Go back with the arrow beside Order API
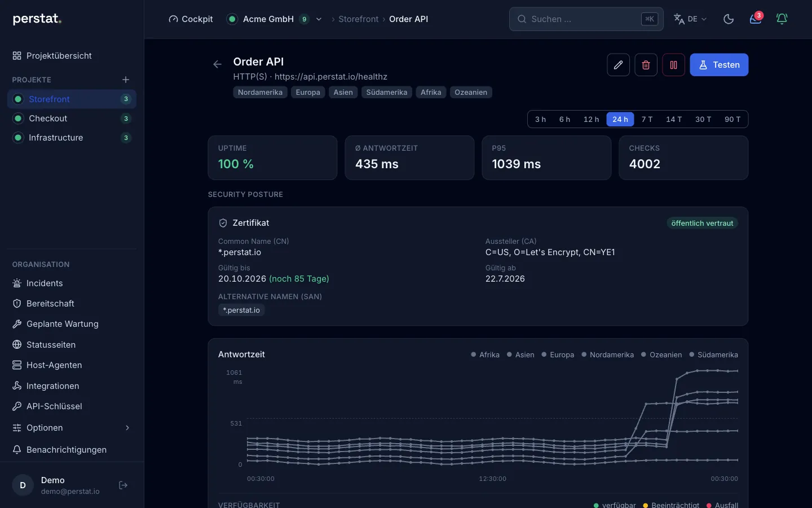Image resolution: width=812 pixels, height=508 pixels. point(217,64)
